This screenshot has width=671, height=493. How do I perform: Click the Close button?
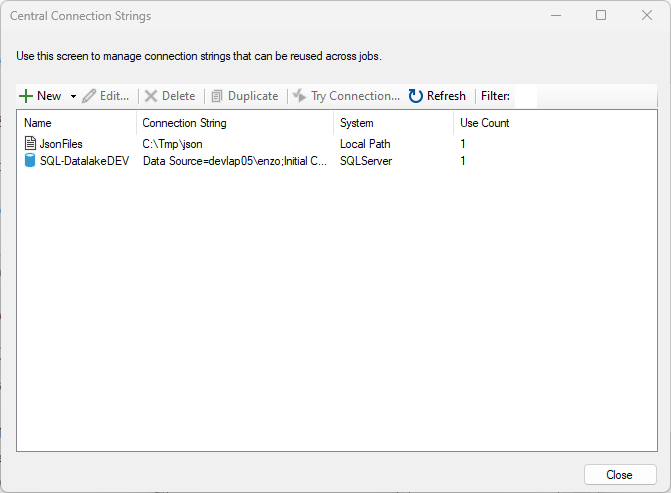point(620,475)
